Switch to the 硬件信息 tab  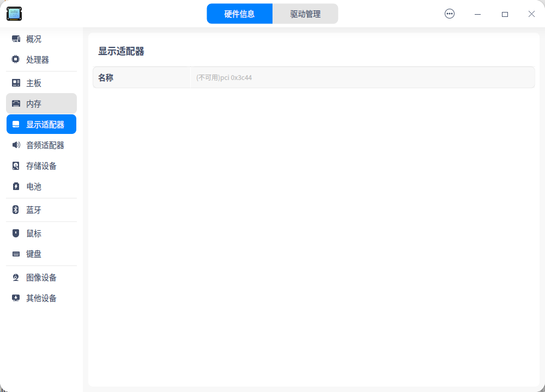tap(240, 13)
